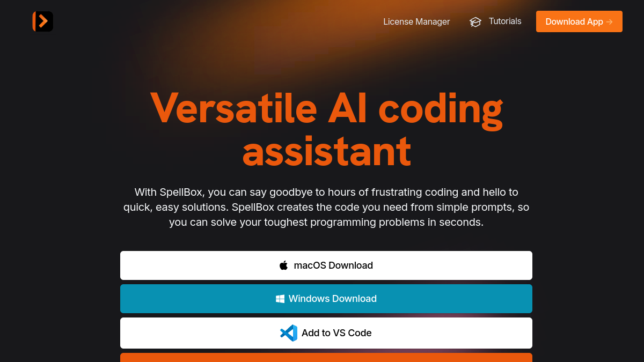This screenshot has height=362, width=644.
Task: Click the 'Download App' label text
Action: [x=574, y=22]
